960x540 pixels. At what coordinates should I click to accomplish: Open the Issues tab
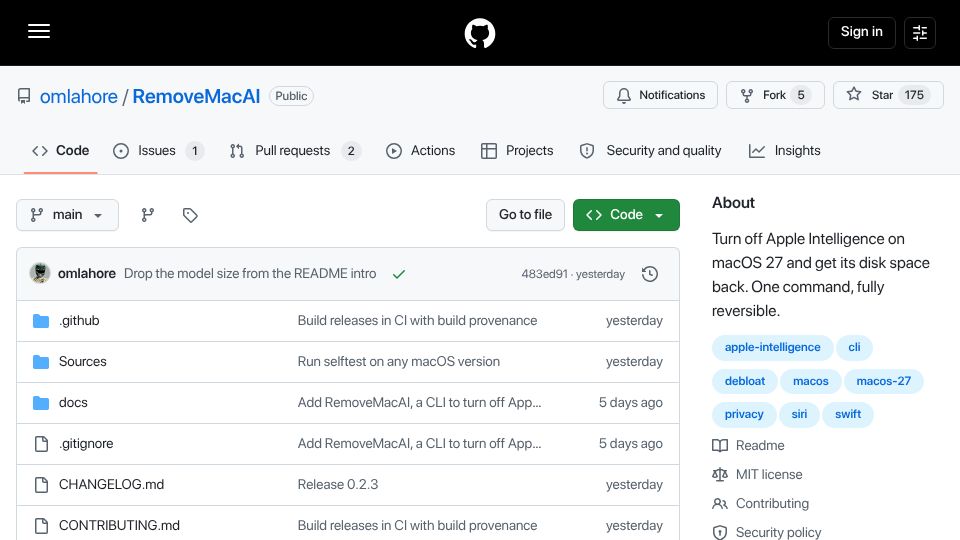pos(159,151)
